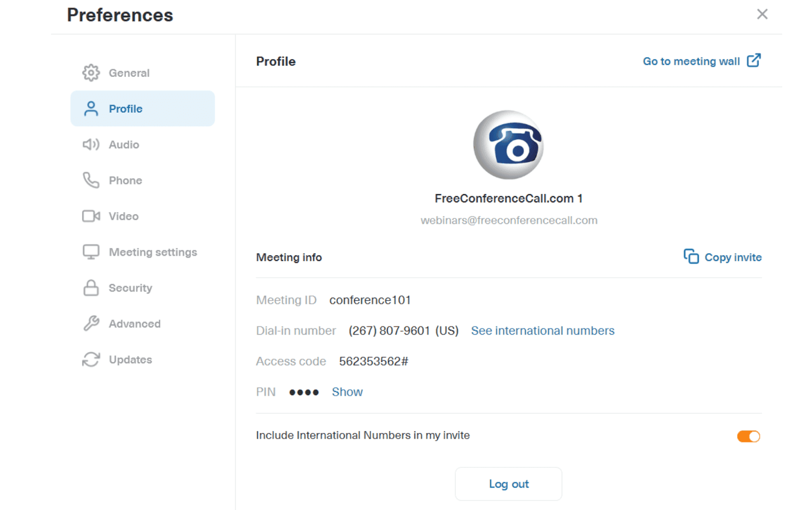Screen dimensions: 812x510
Task: Click the Video camera icon
Action: point(91,216)
